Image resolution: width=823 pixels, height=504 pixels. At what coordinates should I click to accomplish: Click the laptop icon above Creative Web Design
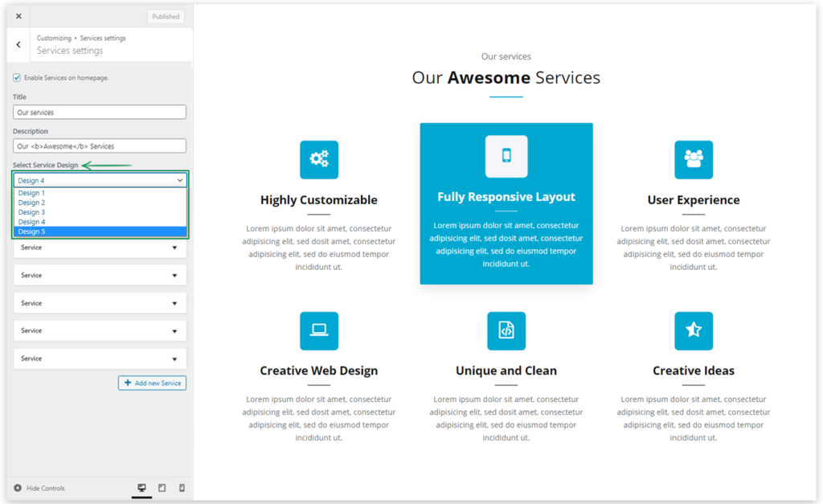coord(319,330)
